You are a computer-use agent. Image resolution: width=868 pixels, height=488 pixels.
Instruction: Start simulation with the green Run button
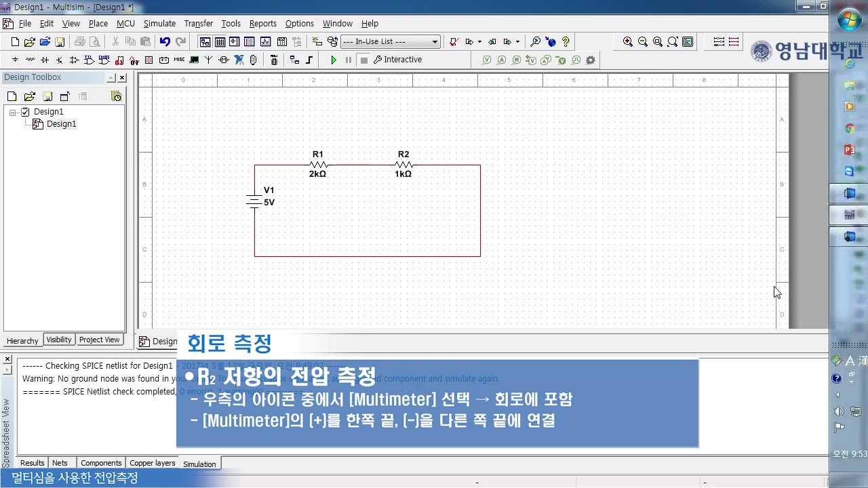[334, 60]
